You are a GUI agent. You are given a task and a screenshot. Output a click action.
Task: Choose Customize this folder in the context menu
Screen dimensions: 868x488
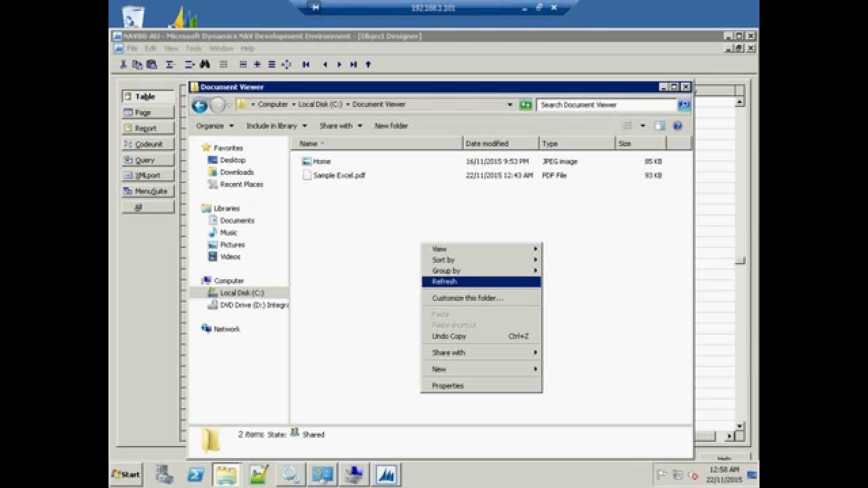(481, 298)
